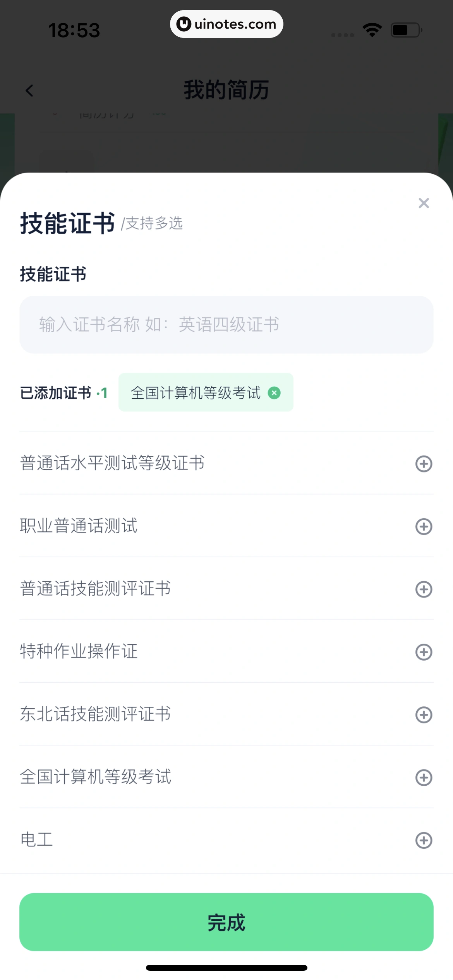Focus the certificate name input field
This screenshot has height=980, width=453.
226,324
